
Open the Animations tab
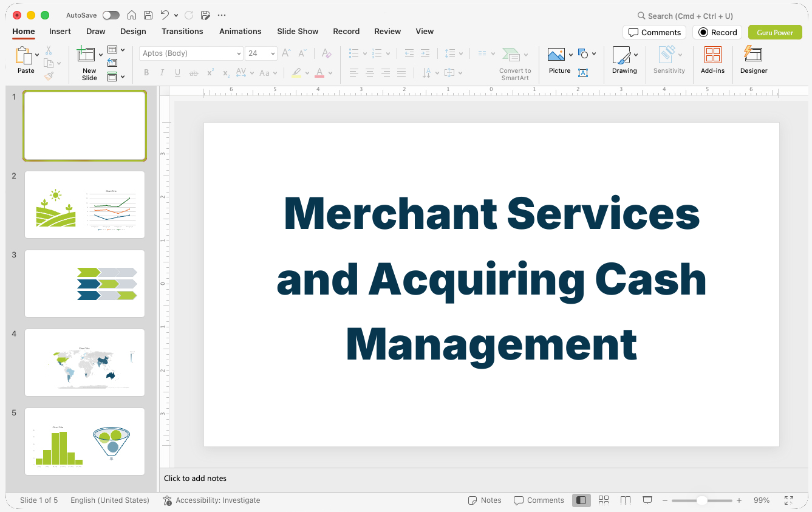point(241,32)
